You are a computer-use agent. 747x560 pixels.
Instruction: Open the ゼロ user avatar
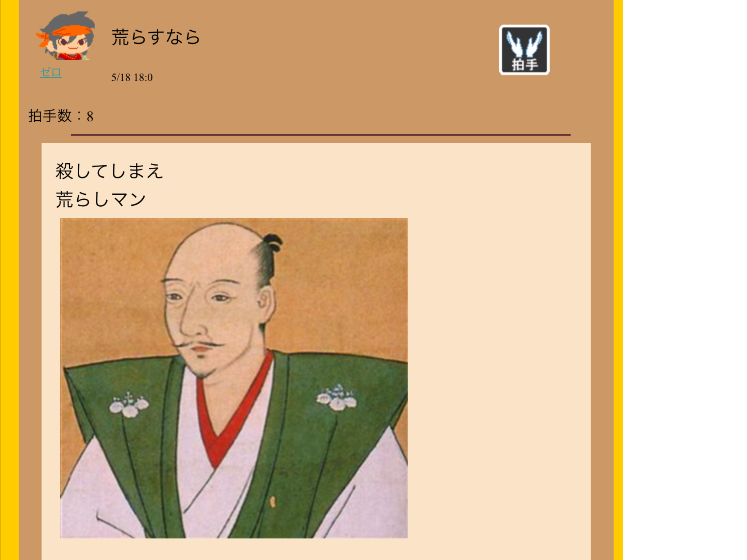(66, 35)
